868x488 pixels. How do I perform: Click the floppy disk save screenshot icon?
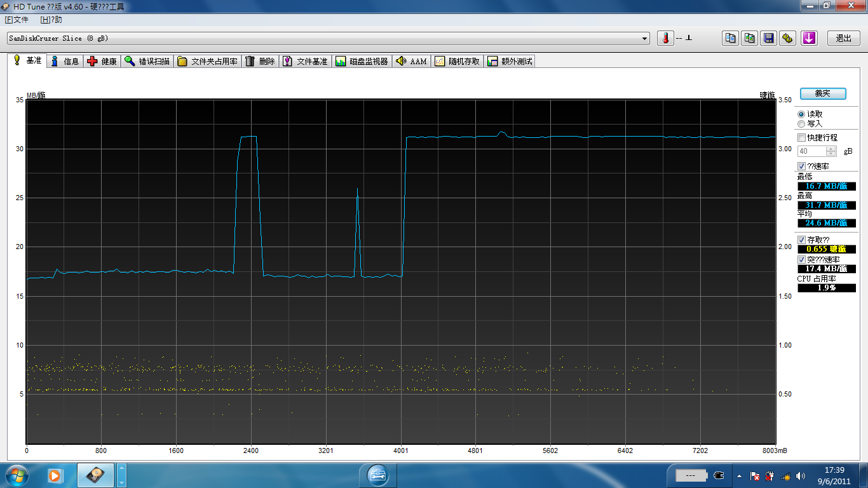pyautogui.click(x=769, y=38)
